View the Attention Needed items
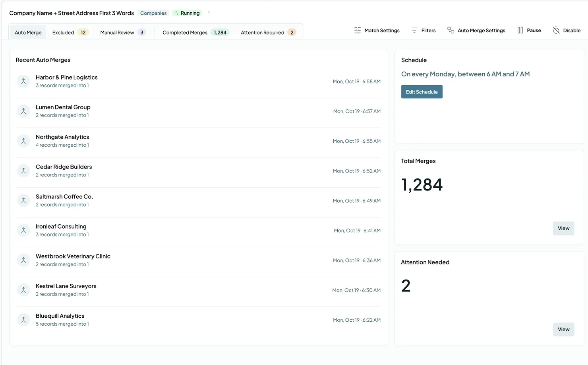Viewport: 588px width, 365px height. pos(563,329)
